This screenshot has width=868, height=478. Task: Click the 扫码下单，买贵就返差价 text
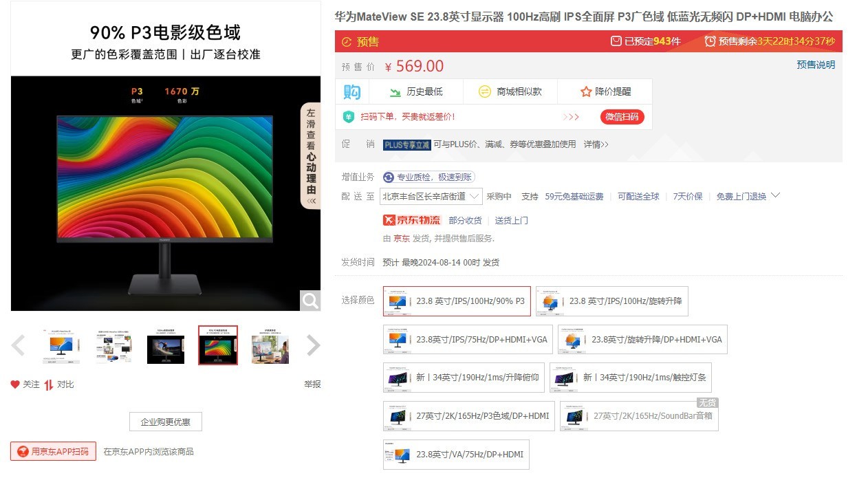(408, 117)
